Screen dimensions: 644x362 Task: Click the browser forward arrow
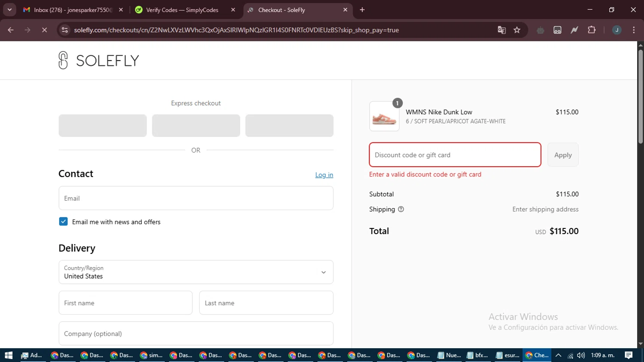27,30
